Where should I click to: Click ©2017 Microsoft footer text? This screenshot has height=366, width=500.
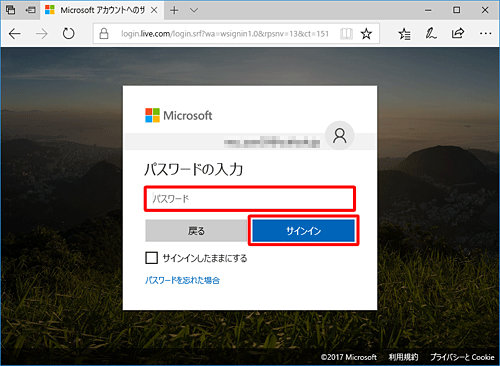coord(349,357)
